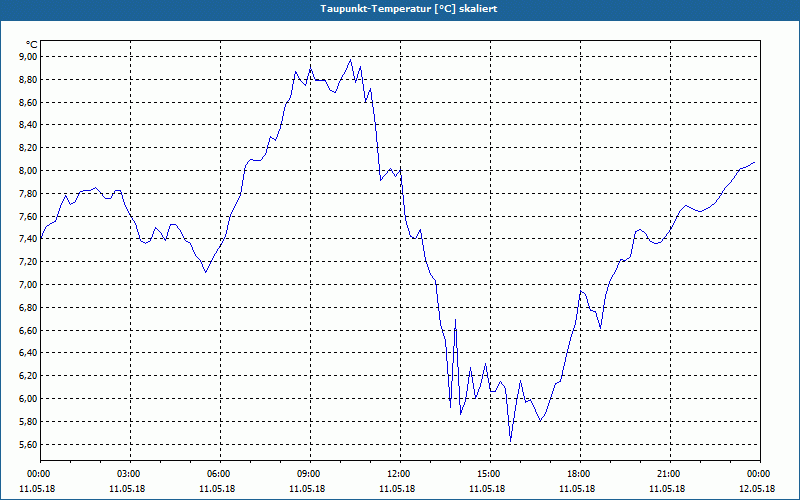Click the 11.05.18 date under 12:00
This screenshot has height=500, width=800.
pos(397,489)
